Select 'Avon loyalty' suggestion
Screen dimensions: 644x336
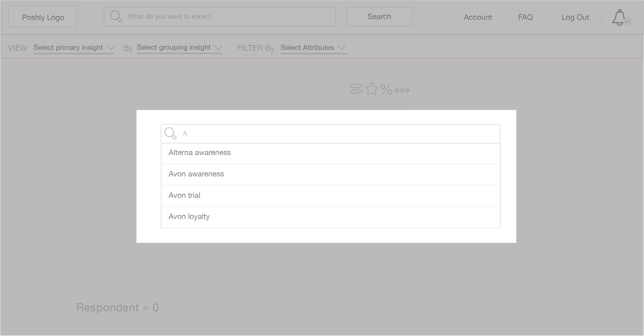coord(330,217)
